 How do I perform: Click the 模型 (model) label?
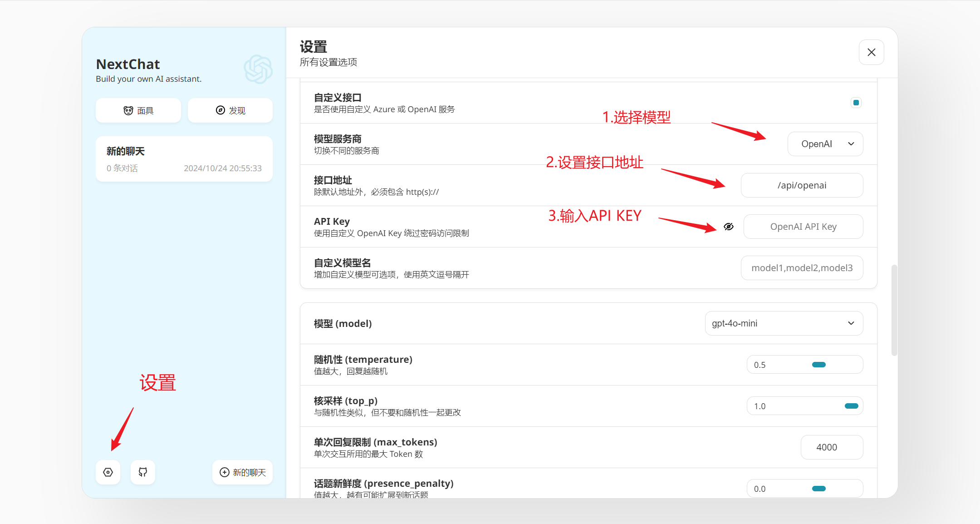click(343, 324)
